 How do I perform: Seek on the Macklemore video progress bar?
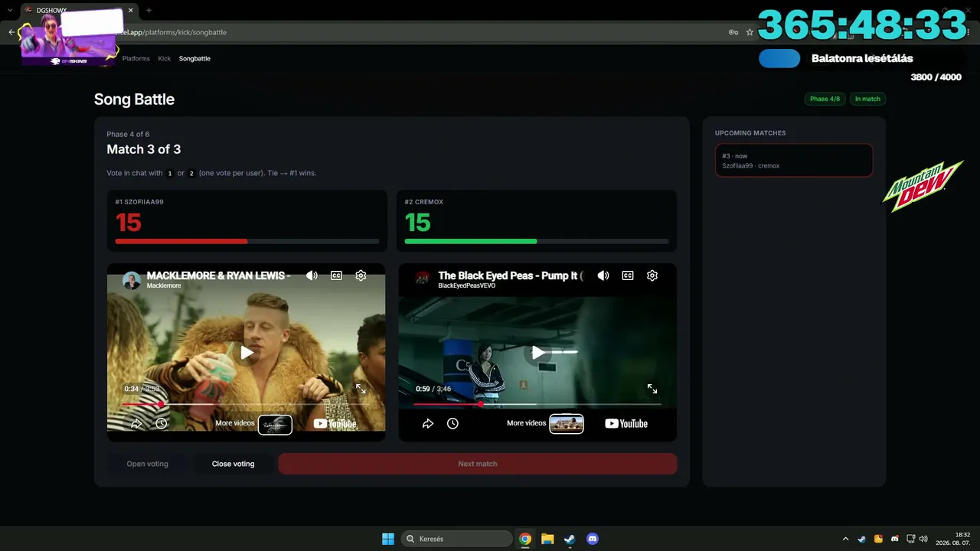246,404
